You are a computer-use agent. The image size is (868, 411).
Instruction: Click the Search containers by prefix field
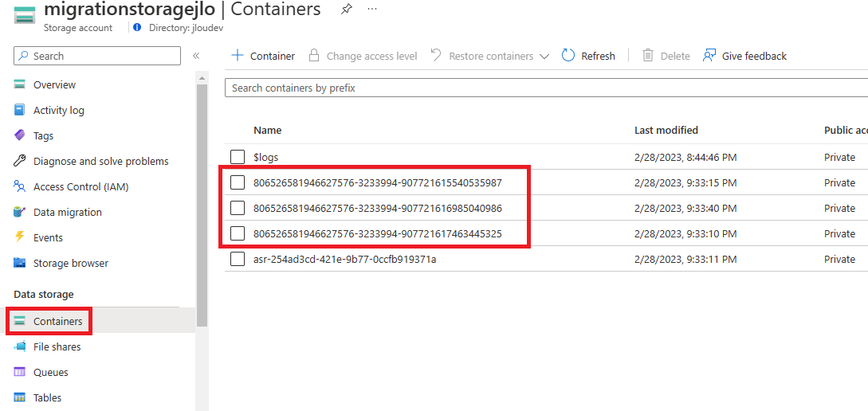[x=546, y=88]
